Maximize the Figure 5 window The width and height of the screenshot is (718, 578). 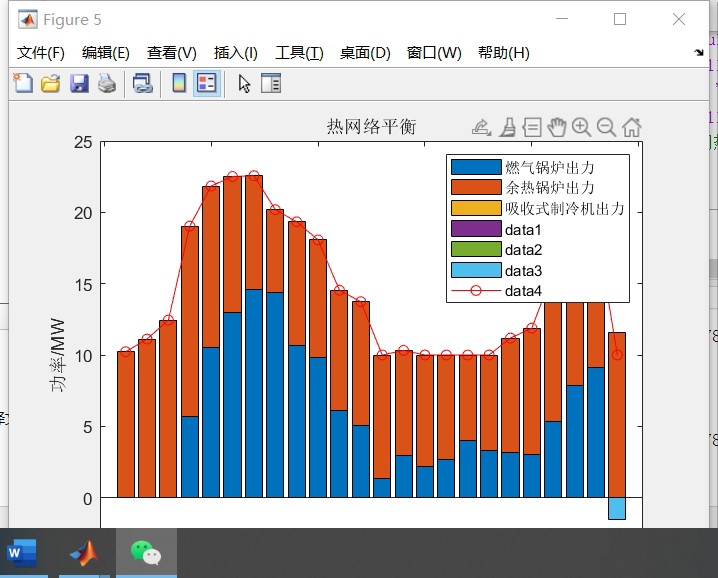[x=620, y=19]
